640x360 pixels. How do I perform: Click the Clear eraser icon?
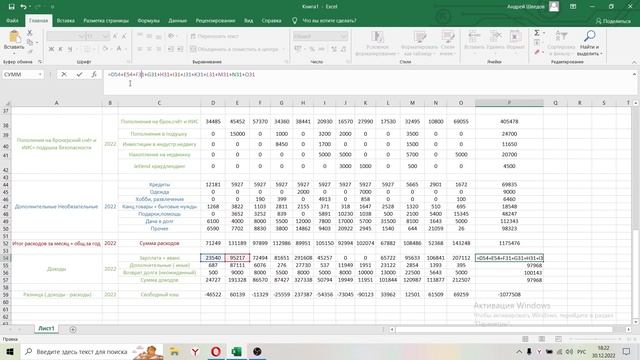pyautogui.click(x=537, y=52)
